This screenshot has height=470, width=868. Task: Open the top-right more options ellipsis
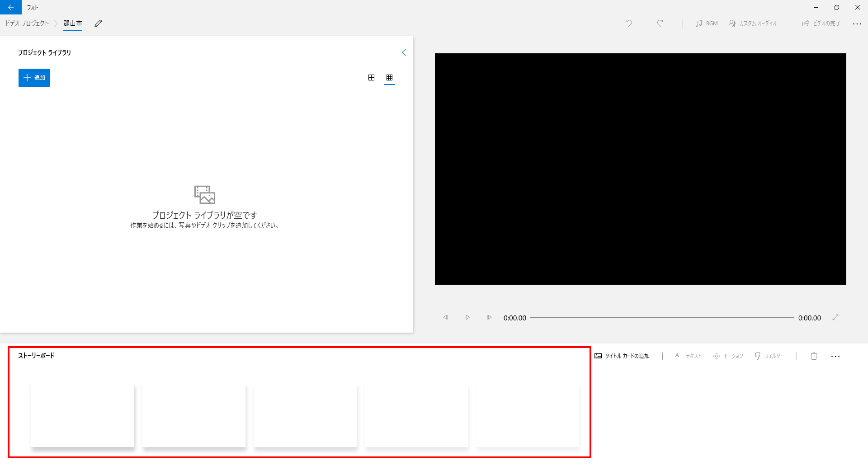point(857,23)
